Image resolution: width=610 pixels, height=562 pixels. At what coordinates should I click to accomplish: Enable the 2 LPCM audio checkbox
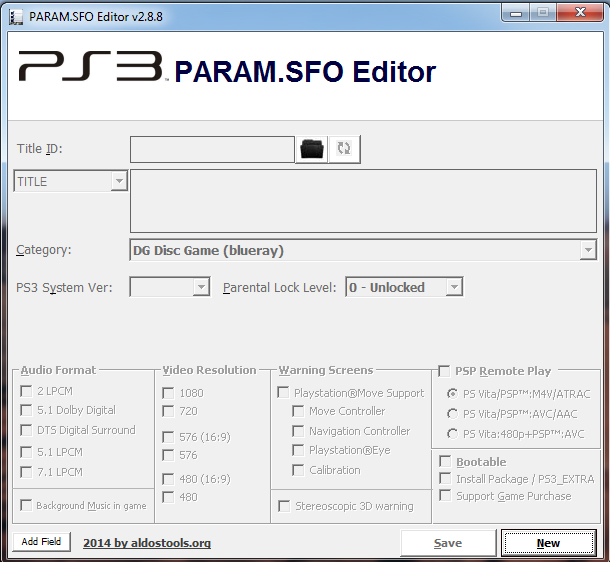tap(26, 390)
